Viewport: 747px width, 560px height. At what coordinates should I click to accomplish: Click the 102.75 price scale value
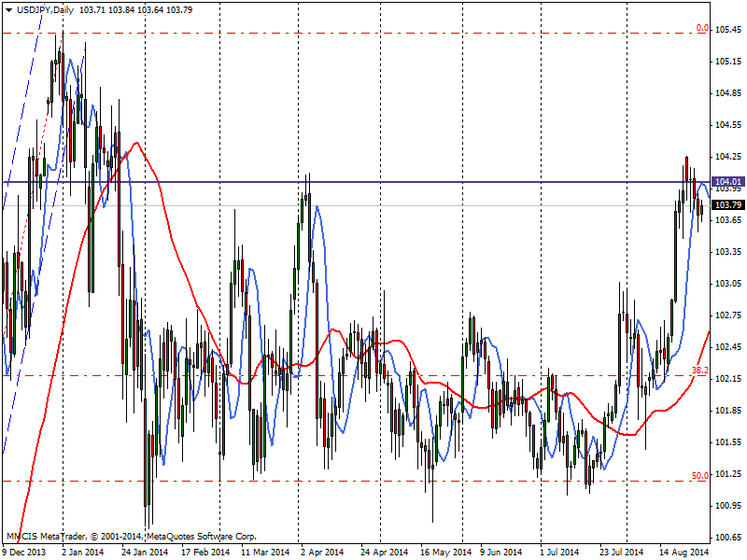728,315
